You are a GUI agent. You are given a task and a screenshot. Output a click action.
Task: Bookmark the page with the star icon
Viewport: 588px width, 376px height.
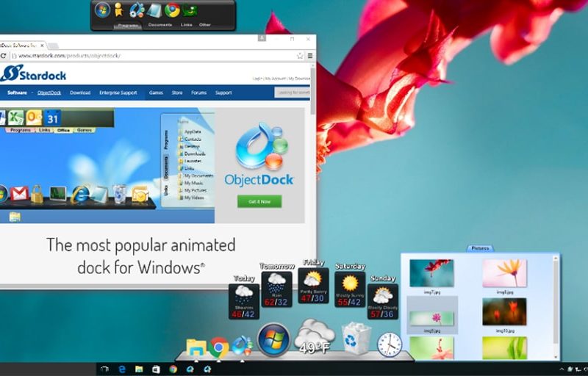pos(300,56)
